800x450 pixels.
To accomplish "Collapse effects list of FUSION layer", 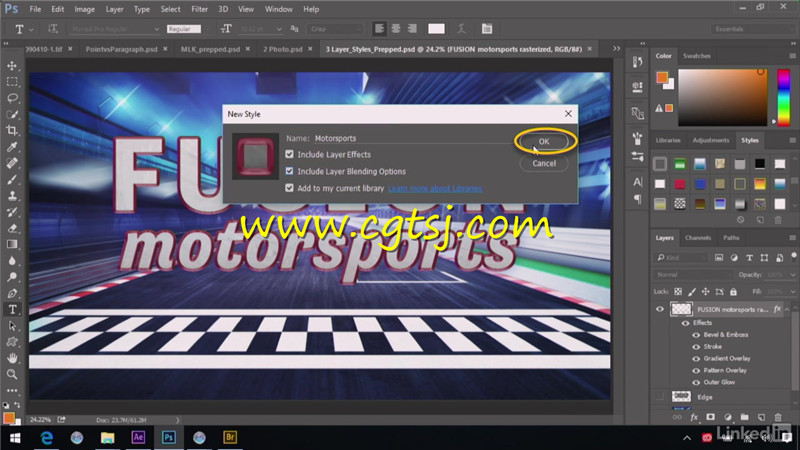I will pyautogui.click(x=787, y=309).
